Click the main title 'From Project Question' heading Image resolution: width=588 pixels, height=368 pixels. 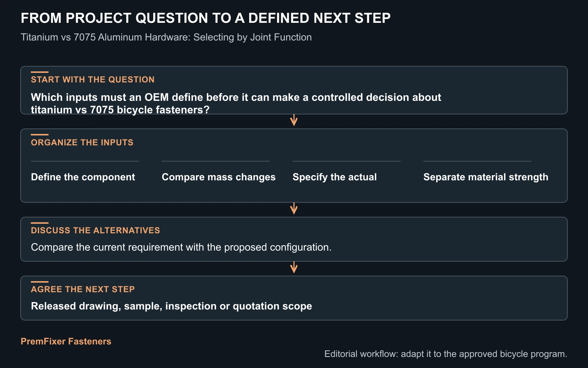click(x=206, y=18)
